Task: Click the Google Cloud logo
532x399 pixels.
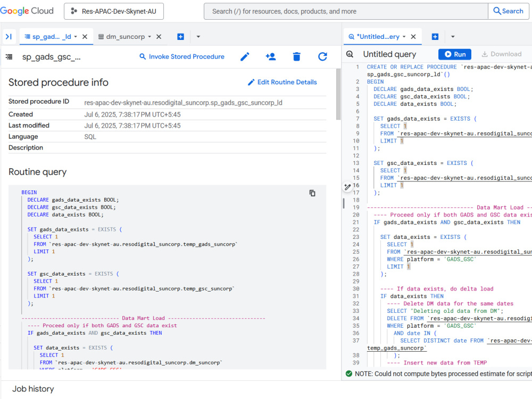Action: tap(27, 11)
